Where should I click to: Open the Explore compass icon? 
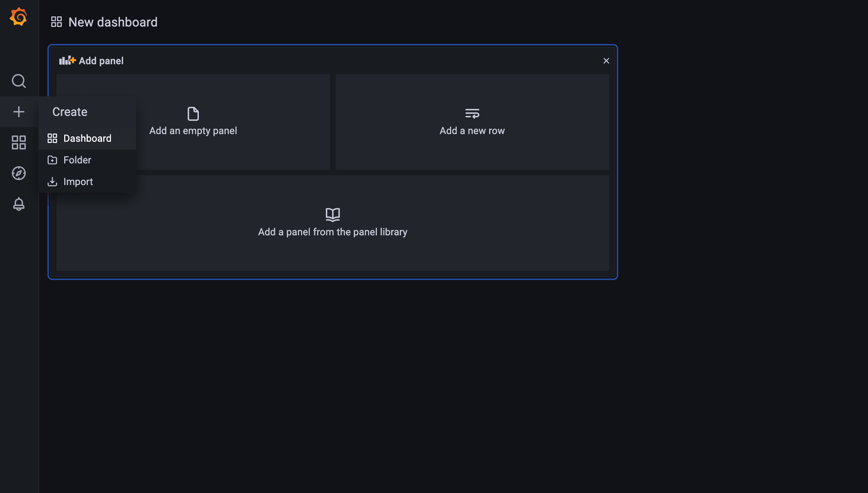(x=18, y=173)
